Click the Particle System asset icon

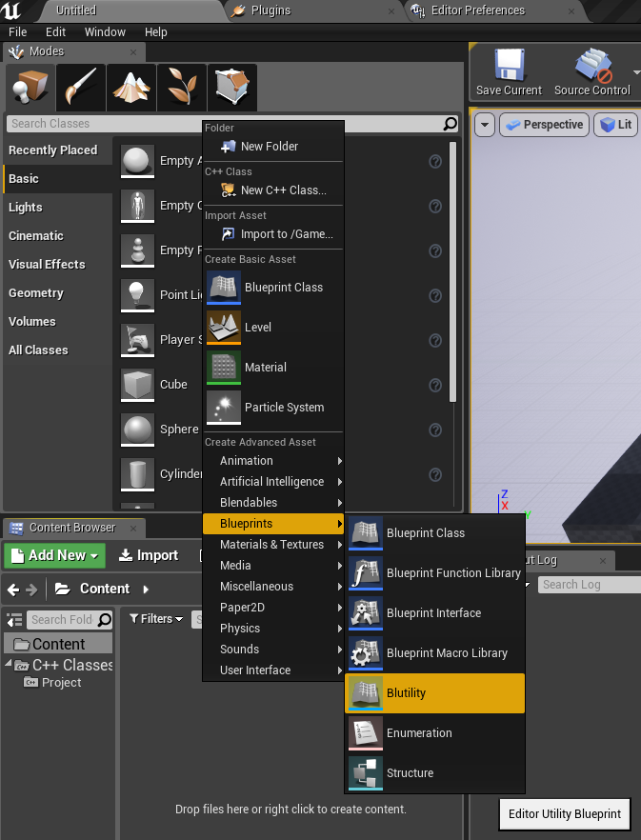224,408
